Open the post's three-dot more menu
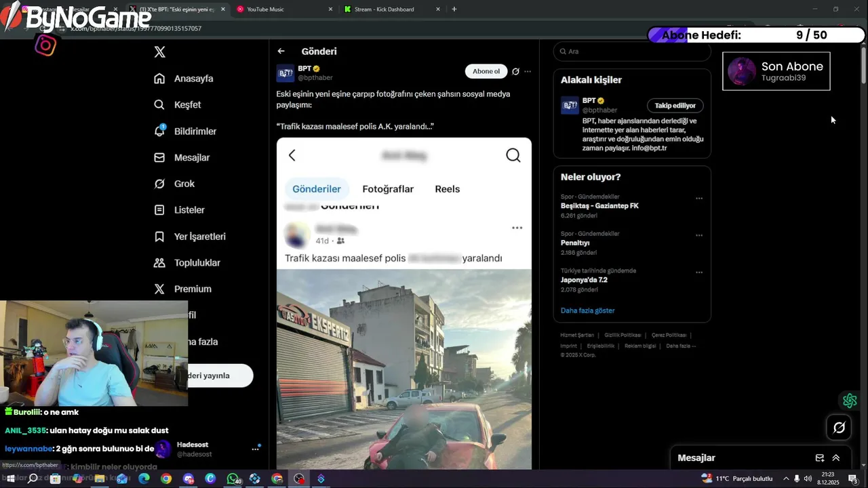Image resolution: width=868 pixels, height=488 pixels. coord(528,71)
